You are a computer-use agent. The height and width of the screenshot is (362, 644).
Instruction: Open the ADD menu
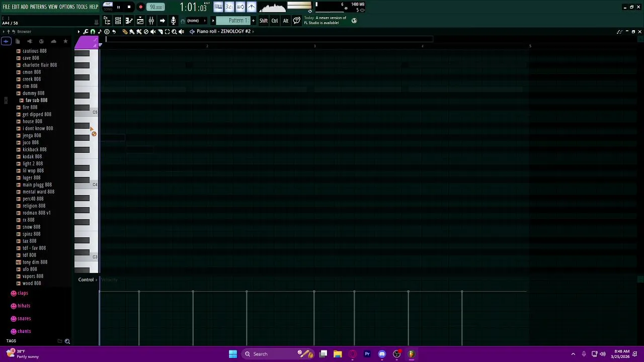[24, 7]
